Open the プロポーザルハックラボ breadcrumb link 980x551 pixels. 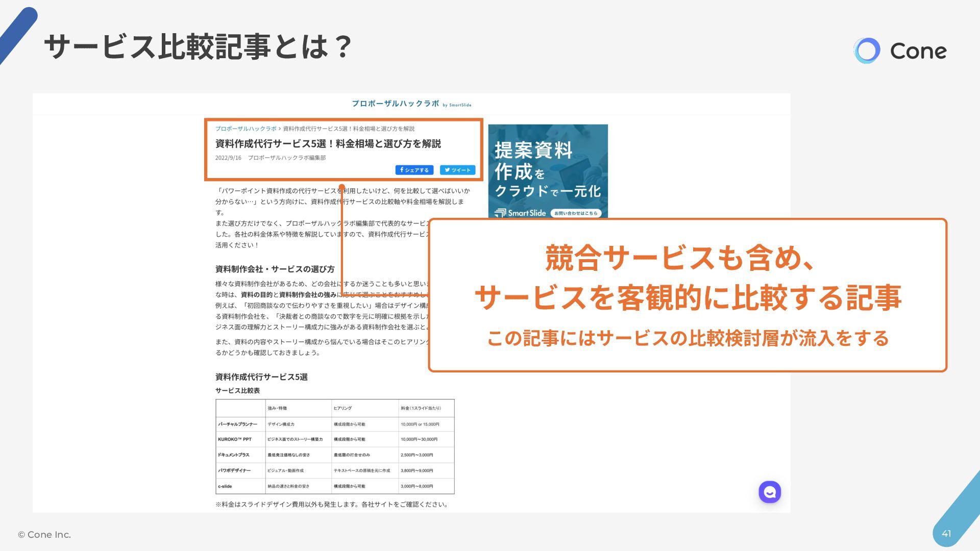tap(246, 129)
